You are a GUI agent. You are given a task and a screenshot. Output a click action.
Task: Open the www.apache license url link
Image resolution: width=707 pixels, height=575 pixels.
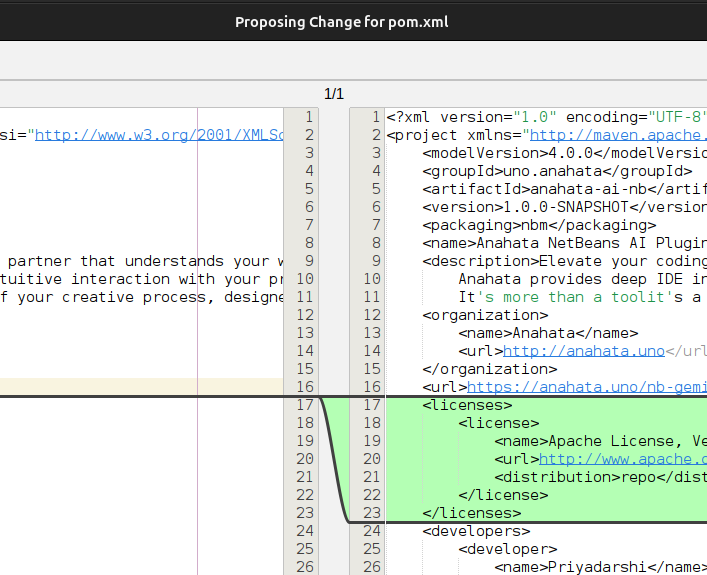coord(623,459)
